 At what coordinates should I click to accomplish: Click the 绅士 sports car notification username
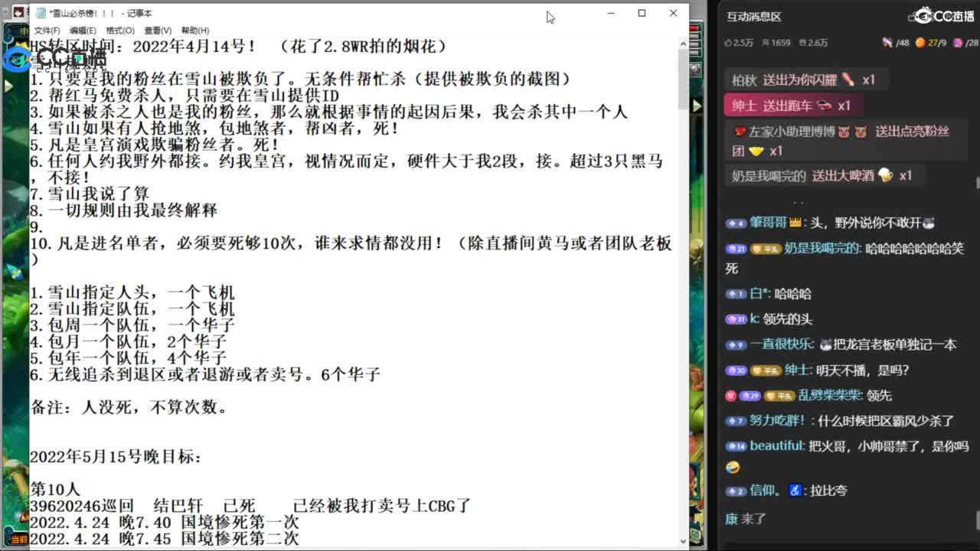[744, 106]
